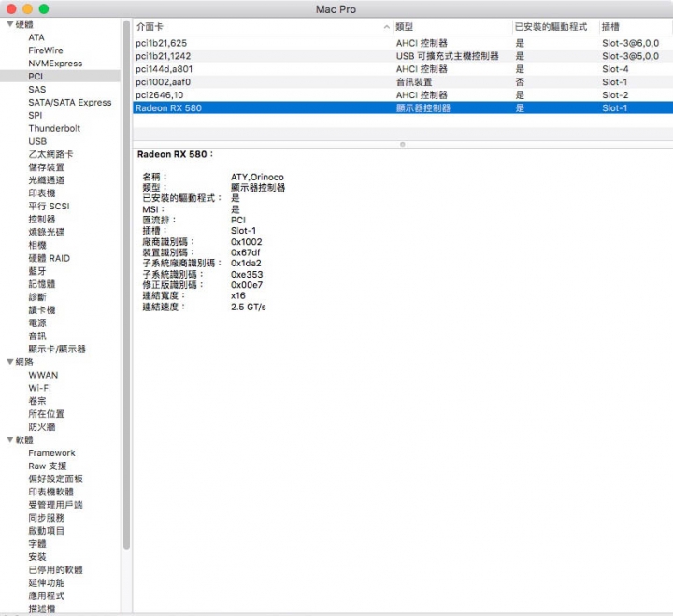The width and height of the screenshot is (673, 616).
Task: Select SAS in the sidebar
Action: (x=36, y=90)
